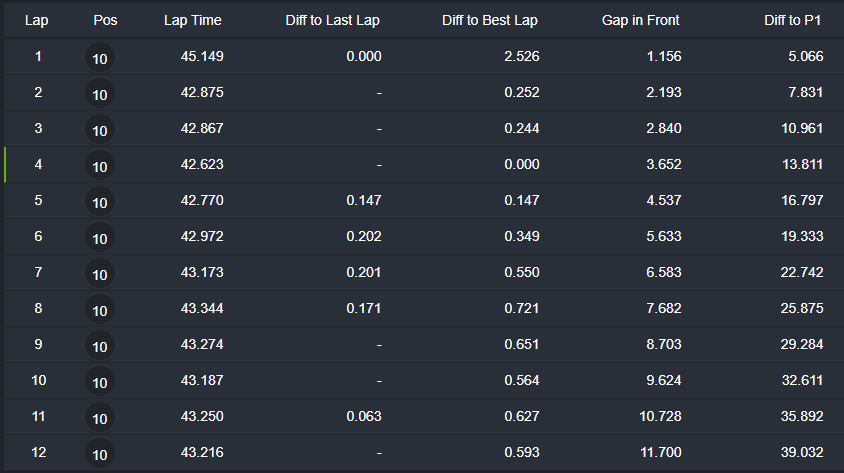Click the position 10 badge on lap 3
The height and width of the screenshot is (473, 844).
point(100,130)
